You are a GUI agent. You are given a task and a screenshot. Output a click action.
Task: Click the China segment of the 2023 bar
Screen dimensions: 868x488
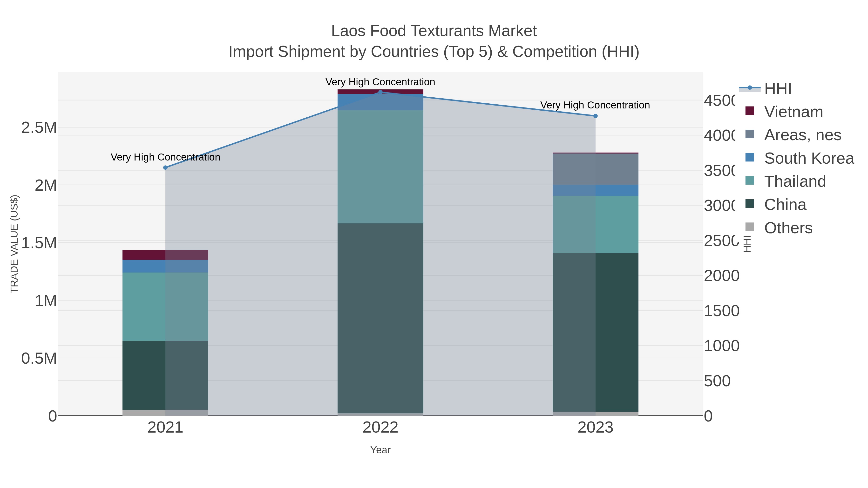click(595, 332)
